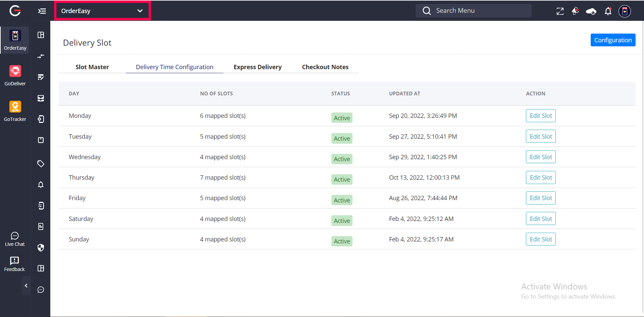Click the notification bell in top bar
The height and width of the screenshot is (317, 644).
[x=608, y=11]
